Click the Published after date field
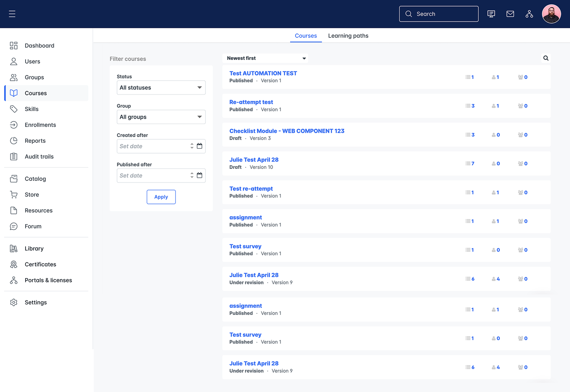Image resolution: width=570 pixels, height=392 pixels. click(161, 175)
